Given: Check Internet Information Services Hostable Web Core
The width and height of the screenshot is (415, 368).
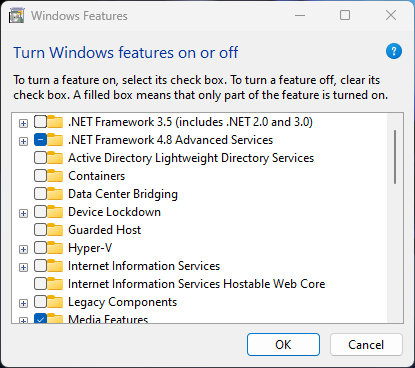Looking at the screenshot, I should click(40, 284).
